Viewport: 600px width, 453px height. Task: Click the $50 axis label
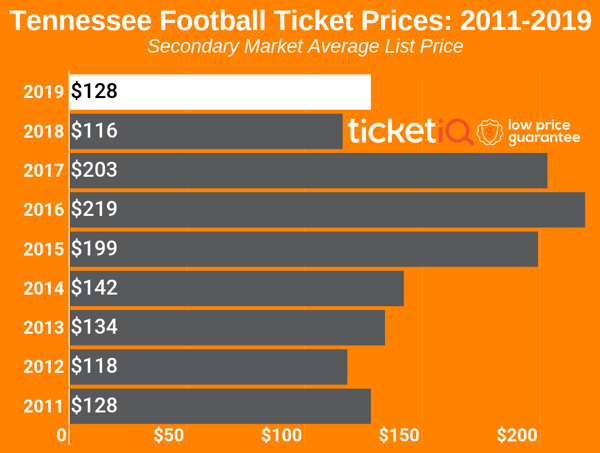pyautogui.click(x=169, y=435)
